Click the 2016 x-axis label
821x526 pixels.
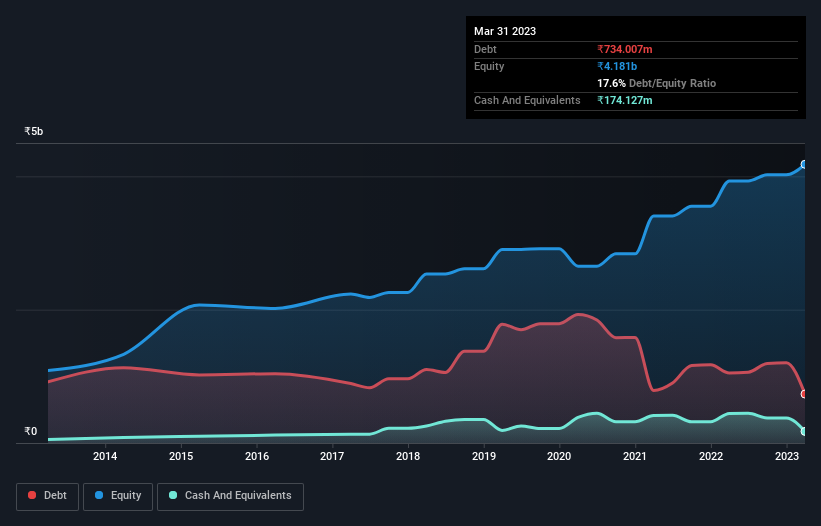[x=257, y=456]
